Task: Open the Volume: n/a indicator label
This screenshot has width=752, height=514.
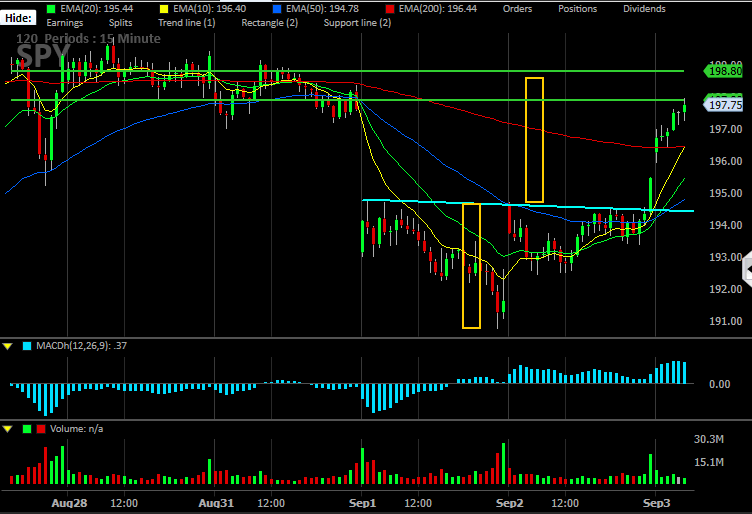Action: click(77, 429)
